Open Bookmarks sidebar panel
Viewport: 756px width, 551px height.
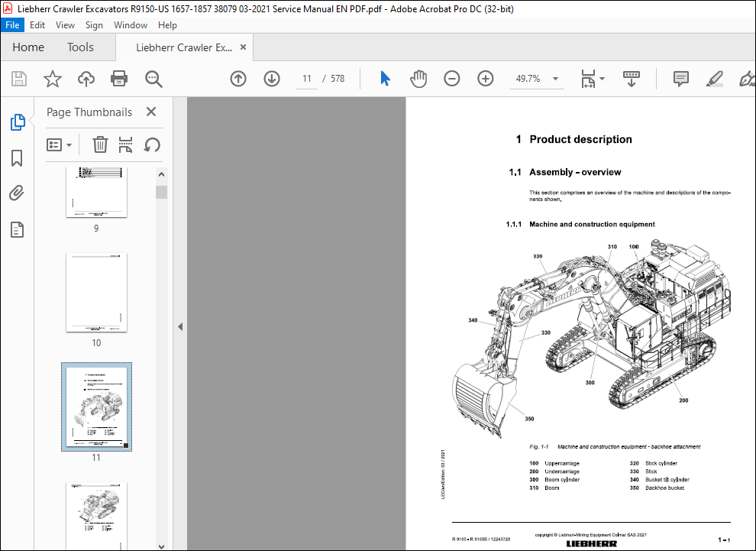click(x=17, y=157)
